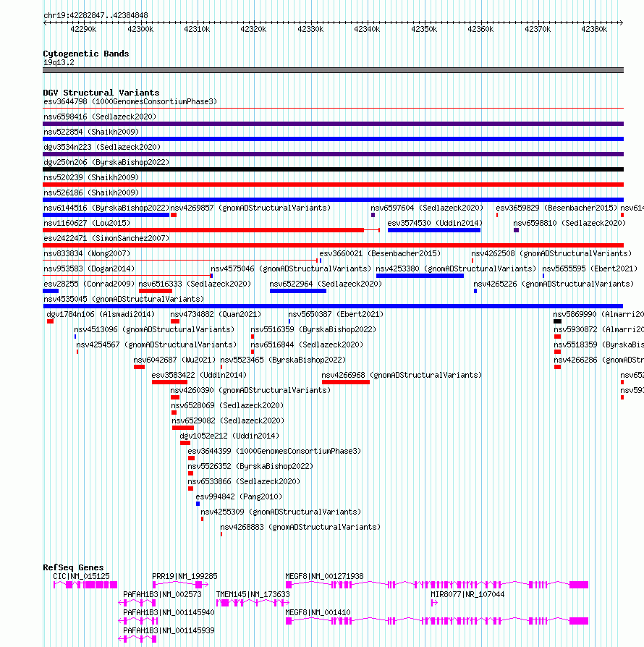
Task: Click MIR8077|NR_107044 gene label
Action: pyautogui.click(x=467, y=595)
